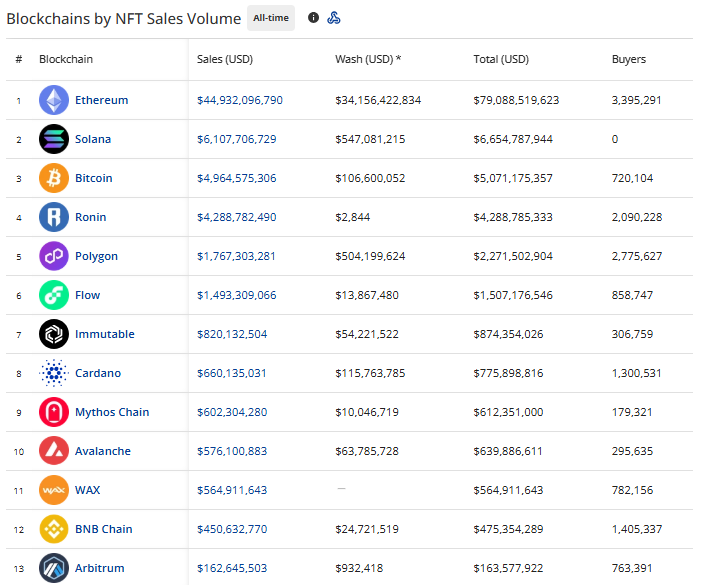Open the Bitcoin blockchain link
The image size is (704, 585).
(93, 178)
